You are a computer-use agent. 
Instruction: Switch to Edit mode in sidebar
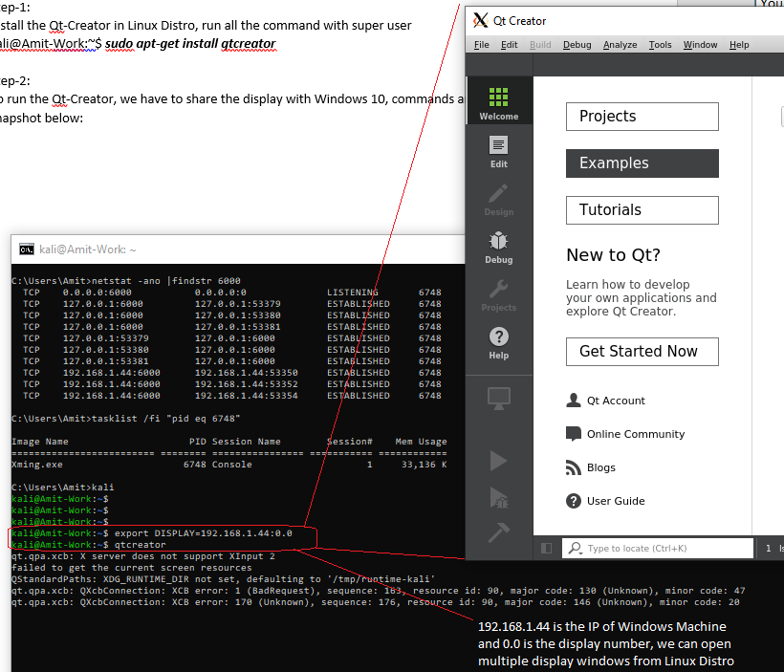coord(498,151)
